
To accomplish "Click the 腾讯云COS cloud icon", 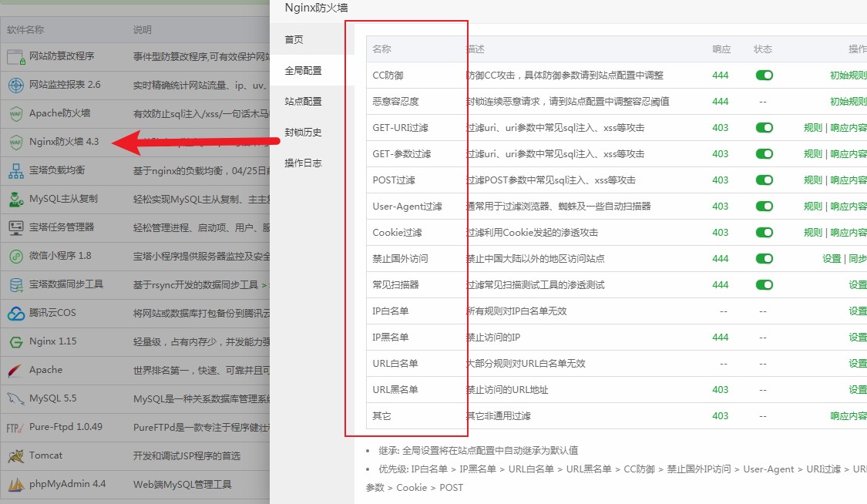I will pos(16,314).
